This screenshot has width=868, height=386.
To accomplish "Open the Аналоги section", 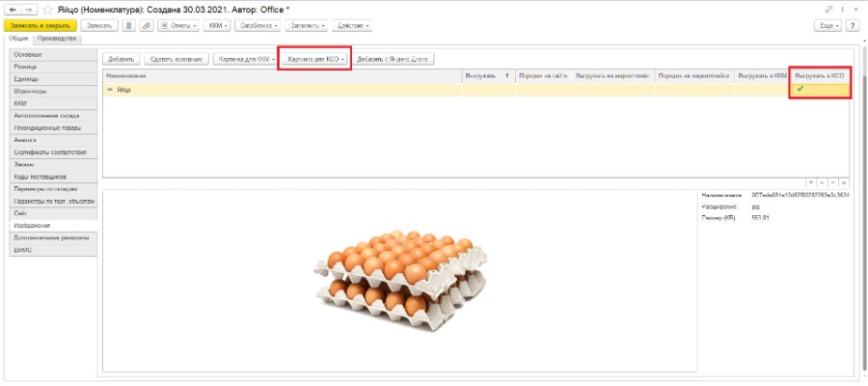I will (x=54, y=140).
